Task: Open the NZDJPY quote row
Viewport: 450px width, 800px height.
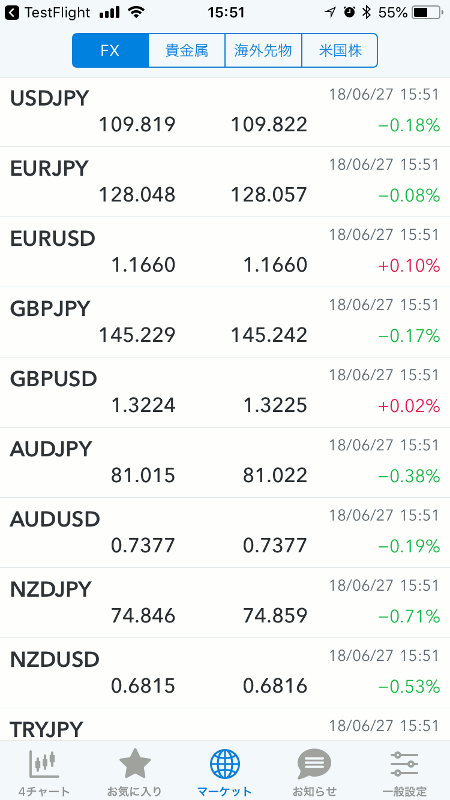Action: click(x=225, y=603)
